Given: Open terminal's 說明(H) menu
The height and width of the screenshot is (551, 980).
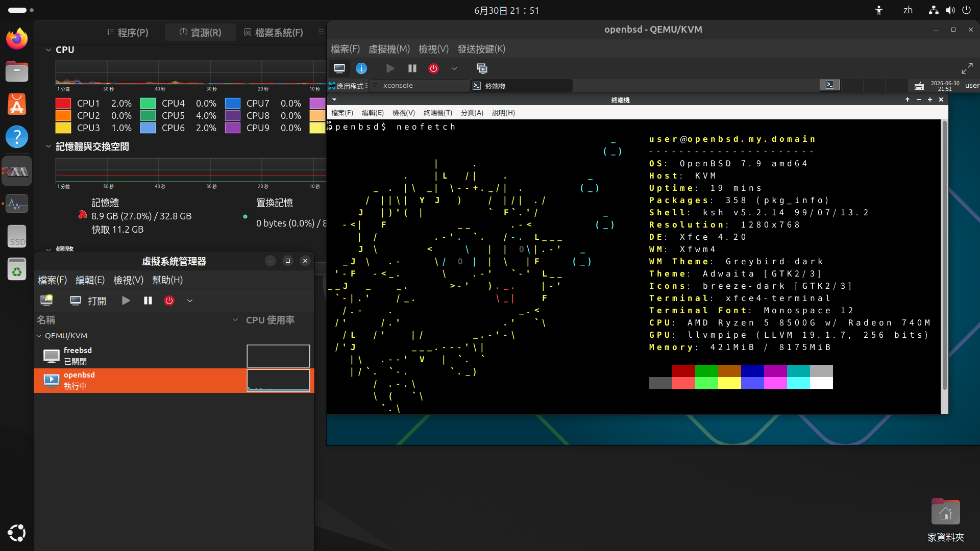Looking at the screenshot, I should point(503,113).
